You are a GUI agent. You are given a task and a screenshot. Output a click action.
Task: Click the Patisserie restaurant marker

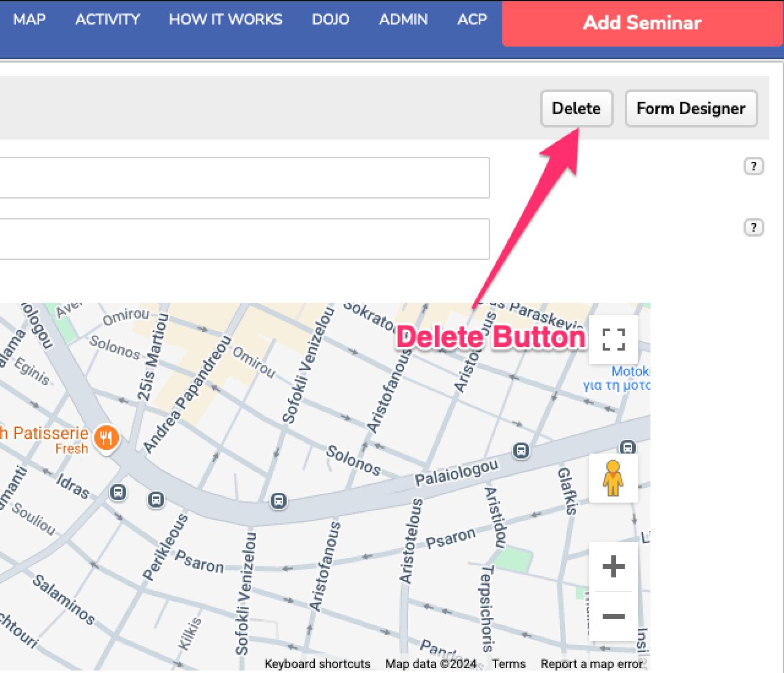[107, 438]
